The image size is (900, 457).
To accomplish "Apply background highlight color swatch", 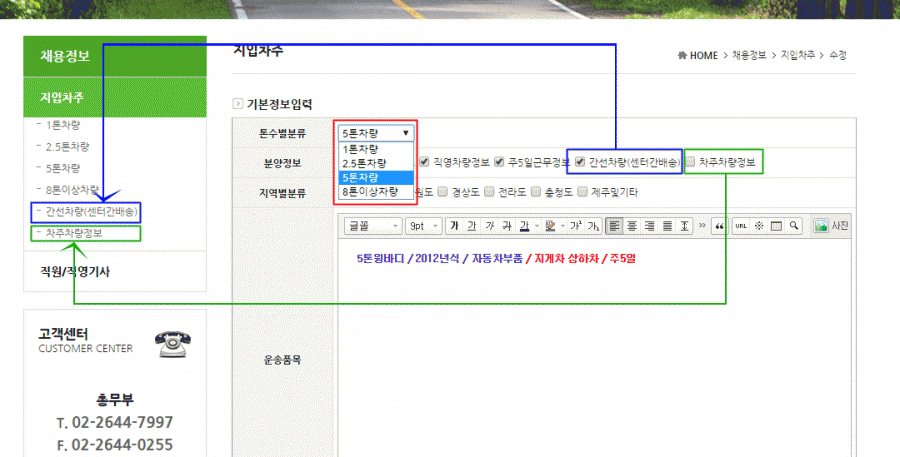I will 550,226.
